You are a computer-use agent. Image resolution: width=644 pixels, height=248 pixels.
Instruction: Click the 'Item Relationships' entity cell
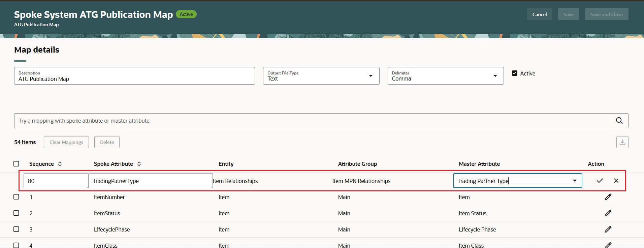point(235,181)
